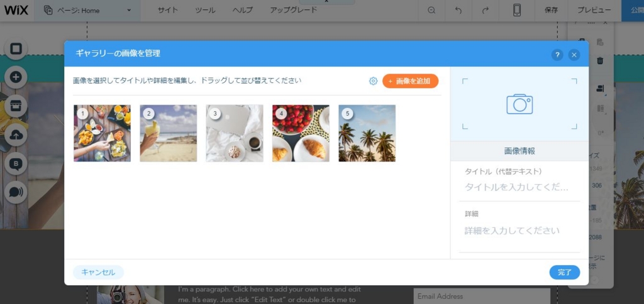Viewport: 644px width, 304px height.
Task: Close the ギャラリーの画像を管理 dialog
Action: [574, 55]
